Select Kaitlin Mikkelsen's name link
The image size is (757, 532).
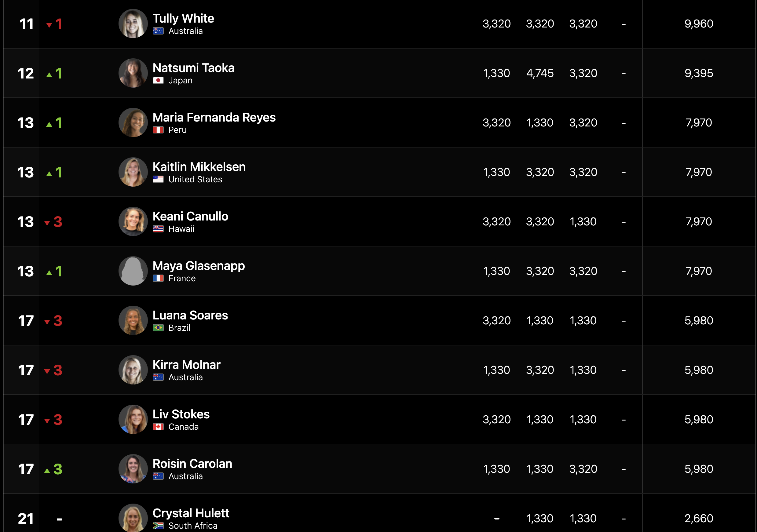coord(199,167)
